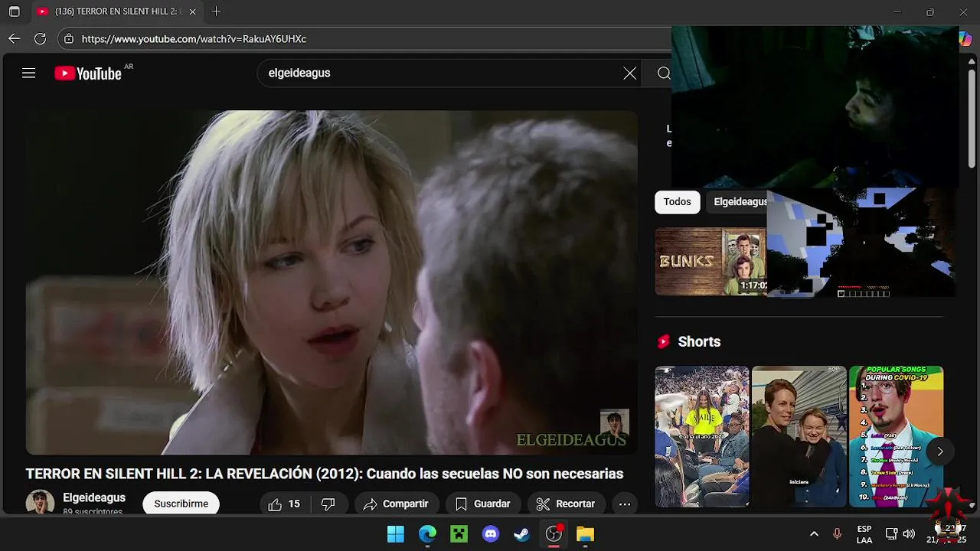
Task: Select the Todos filter chip
Action: [x=677, y=202]
